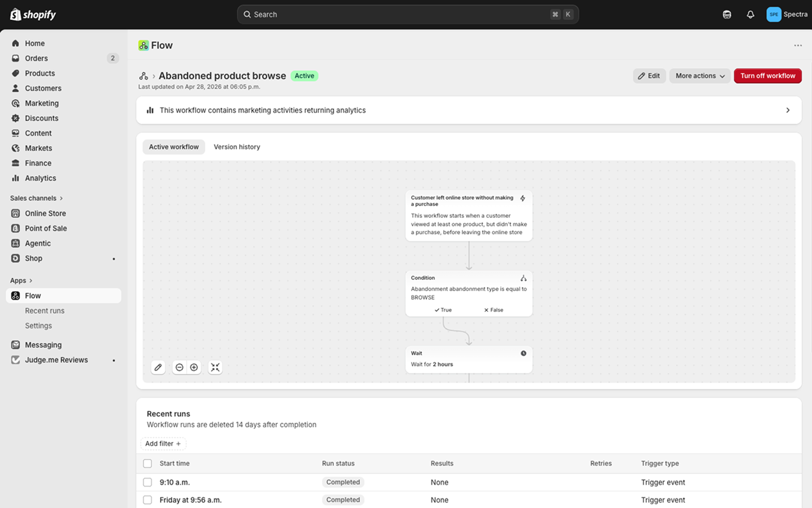812x508 pixels.
Task: Open Recent runs under Flow
Action: pos(45,311)
